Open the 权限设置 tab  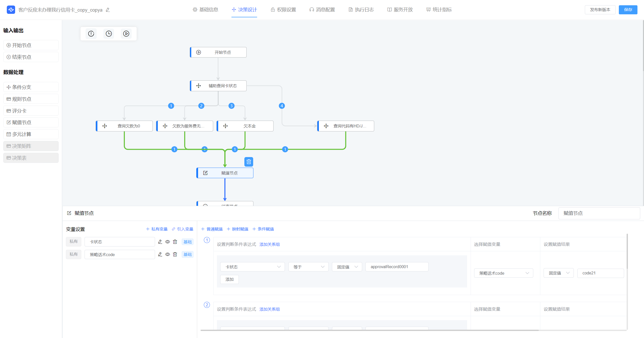click(x=283, y=10)
